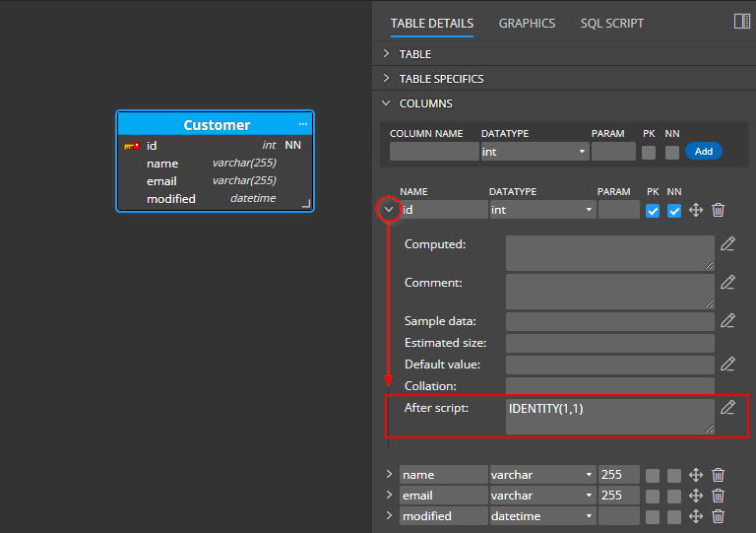Toggle PK checkbox for new column
The height and width of the screenshot is (533, 756).
649,153
